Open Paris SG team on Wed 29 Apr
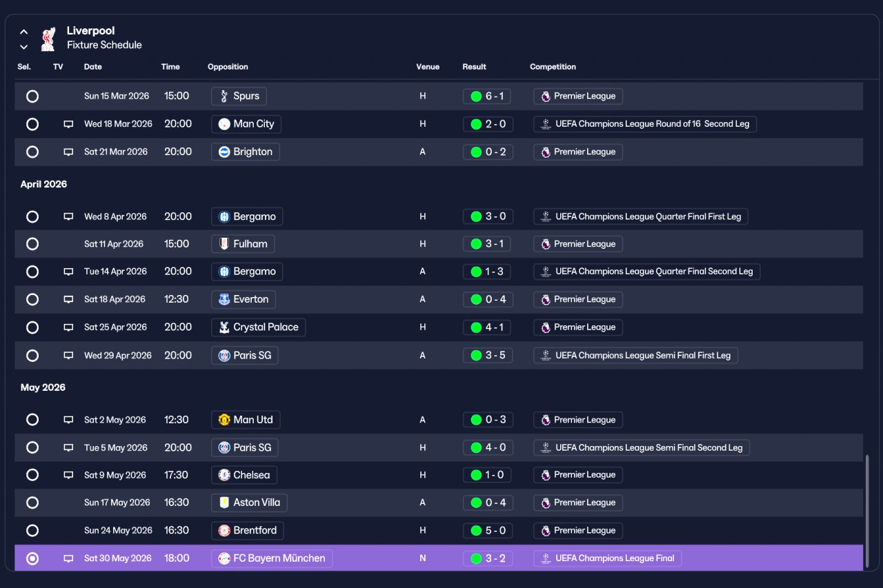883x588 pixels. click(245, 356)
